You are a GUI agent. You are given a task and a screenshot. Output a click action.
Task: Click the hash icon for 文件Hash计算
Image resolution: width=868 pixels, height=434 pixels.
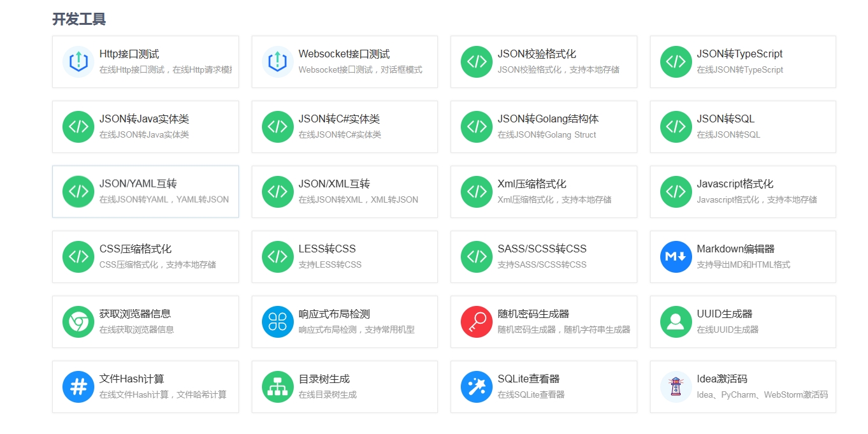point(78,387)
